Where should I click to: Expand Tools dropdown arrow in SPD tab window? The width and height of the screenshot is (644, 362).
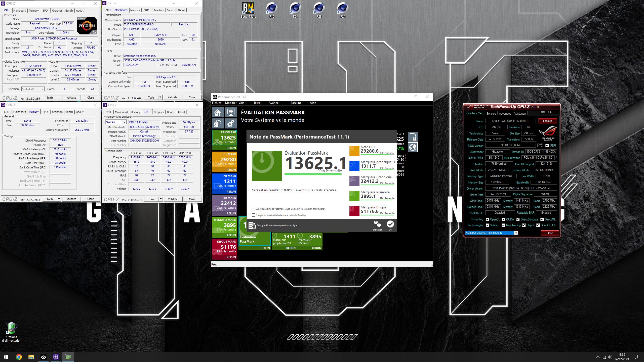160,199
